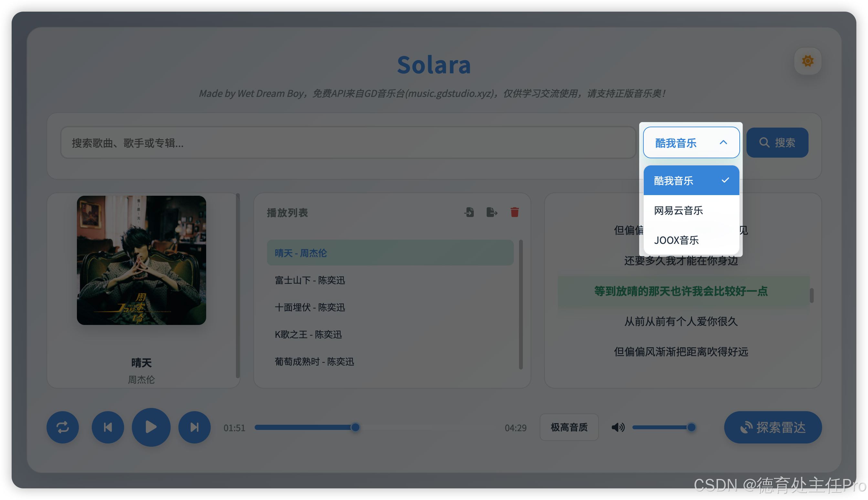This screenshot has height=500, width=868.
Task: Skip to next track
Action: pos(195,427)
